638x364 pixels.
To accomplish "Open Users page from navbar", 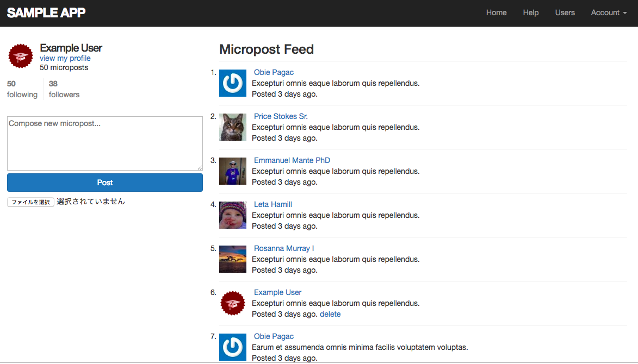I will (565, 12).
